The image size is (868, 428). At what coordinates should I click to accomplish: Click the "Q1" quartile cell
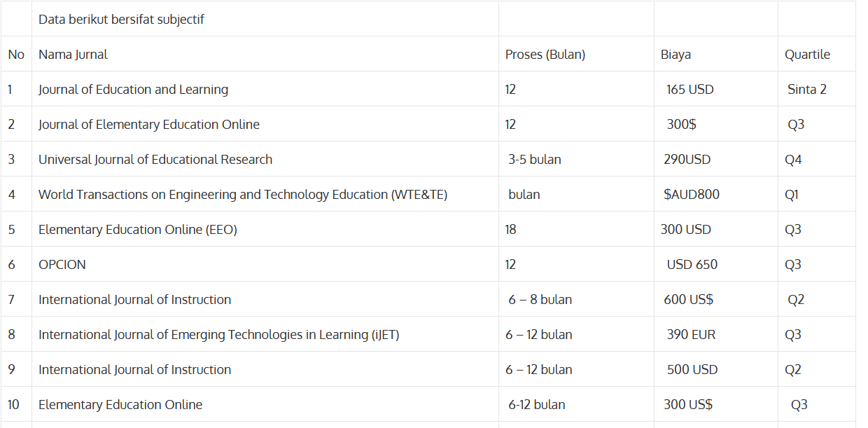tap(792, 195)
